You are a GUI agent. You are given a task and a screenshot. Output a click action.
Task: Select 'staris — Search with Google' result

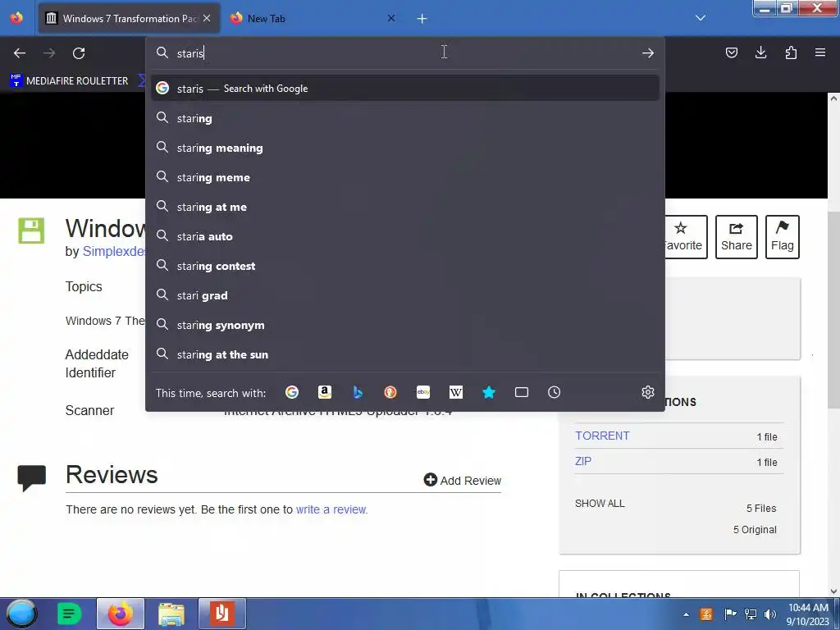(405, 89)
